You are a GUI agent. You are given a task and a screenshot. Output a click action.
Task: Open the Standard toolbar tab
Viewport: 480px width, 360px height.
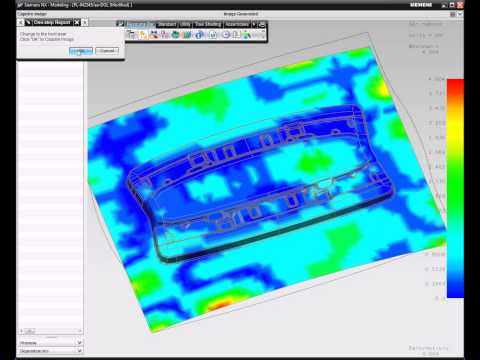(x=167, y=24)
